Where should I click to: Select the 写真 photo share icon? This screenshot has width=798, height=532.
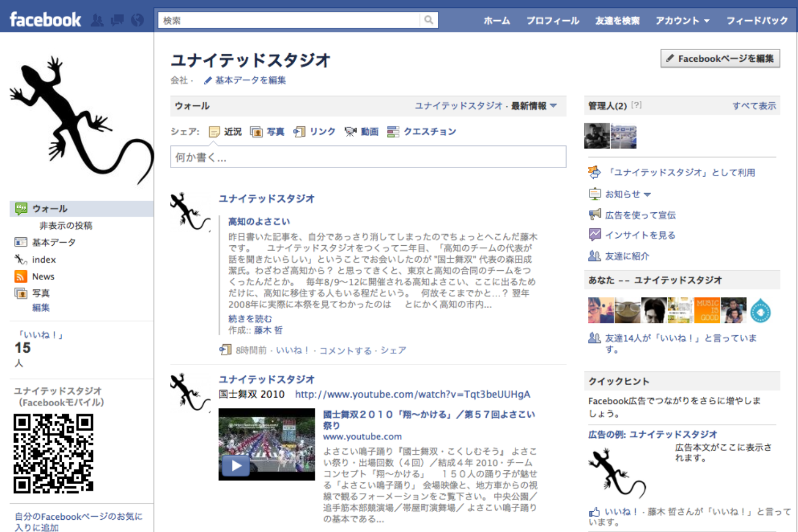256,132
